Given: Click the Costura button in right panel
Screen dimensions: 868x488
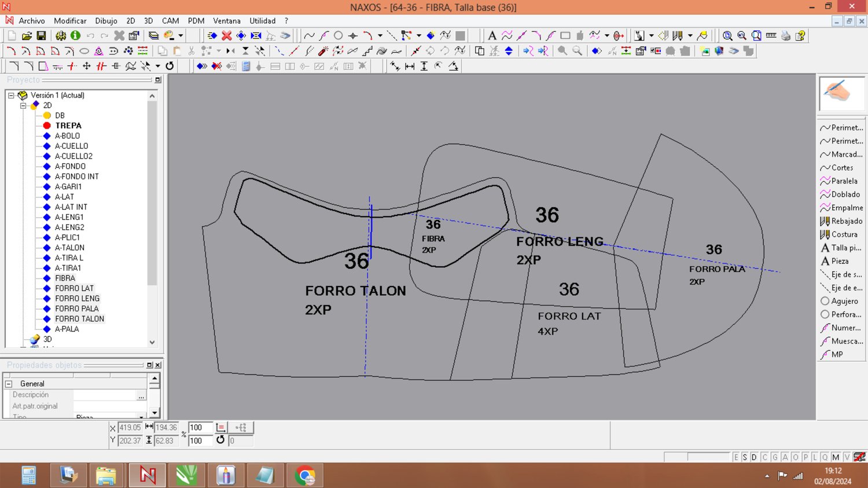Looking at the screenshot, I should tap(841, 234).
